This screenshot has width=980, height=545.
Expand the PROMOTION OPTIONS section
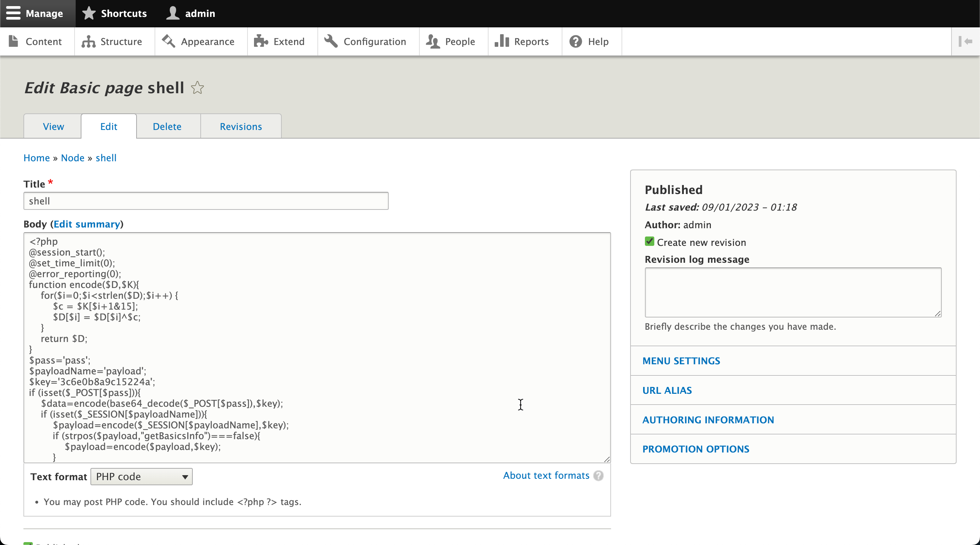(696, 449)
